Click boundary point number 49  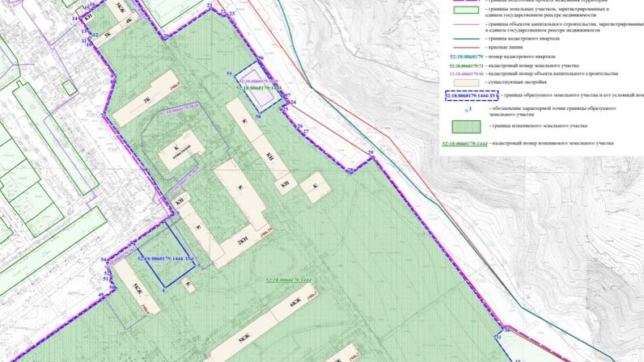tap(100, 295)
